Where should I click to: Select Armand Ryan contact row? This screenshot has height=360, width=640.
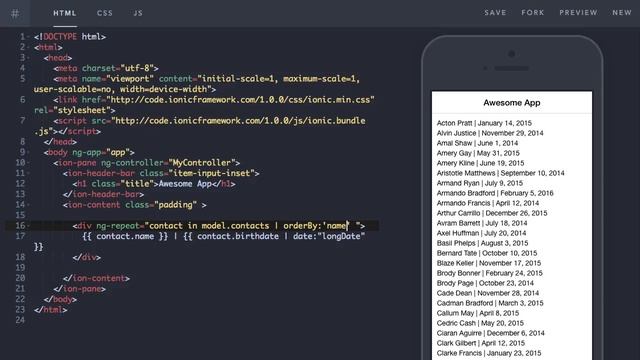pyautogui.click(x=480, y=183)
